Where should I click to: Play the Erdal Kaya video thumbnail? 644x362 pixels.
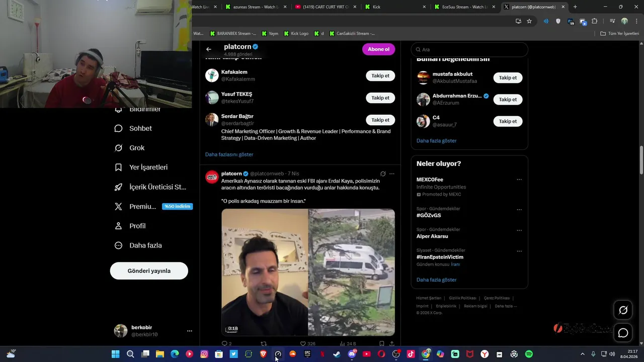click(x=308, y=272)
